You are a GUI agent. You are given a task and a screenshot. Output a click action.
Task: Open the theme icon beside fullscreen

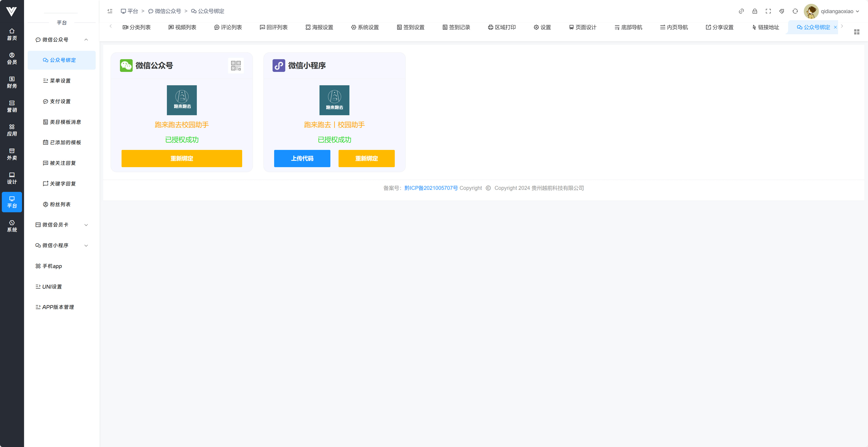[x=781, y=11]
